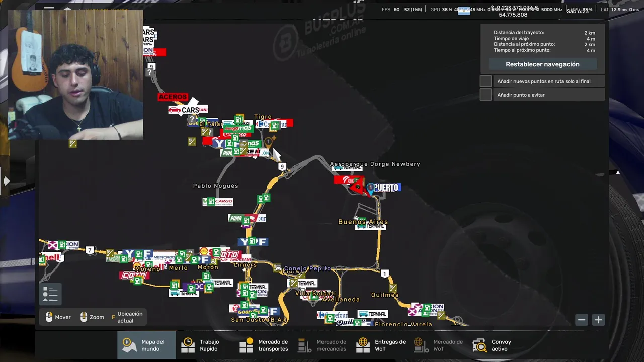The width and height of the screenshot is (644, 362).
Task: Click gray question mark below top Route 9 shield
Action: click(x=149, y=72)
